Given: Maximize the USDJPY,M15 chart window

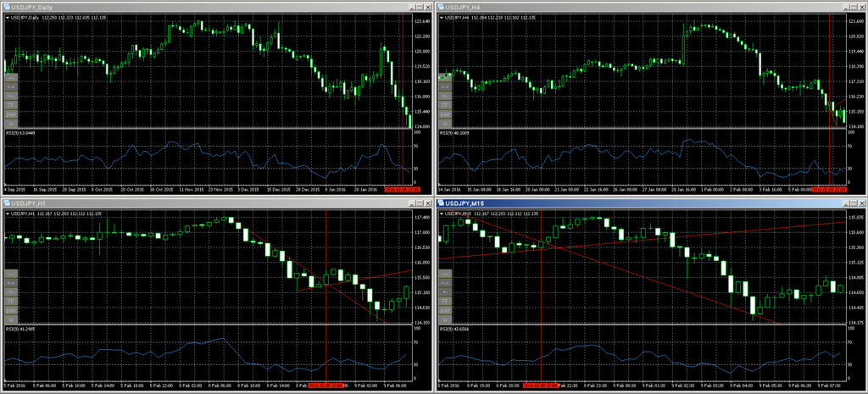Looking at the screenshot, I should pos(853,203).
